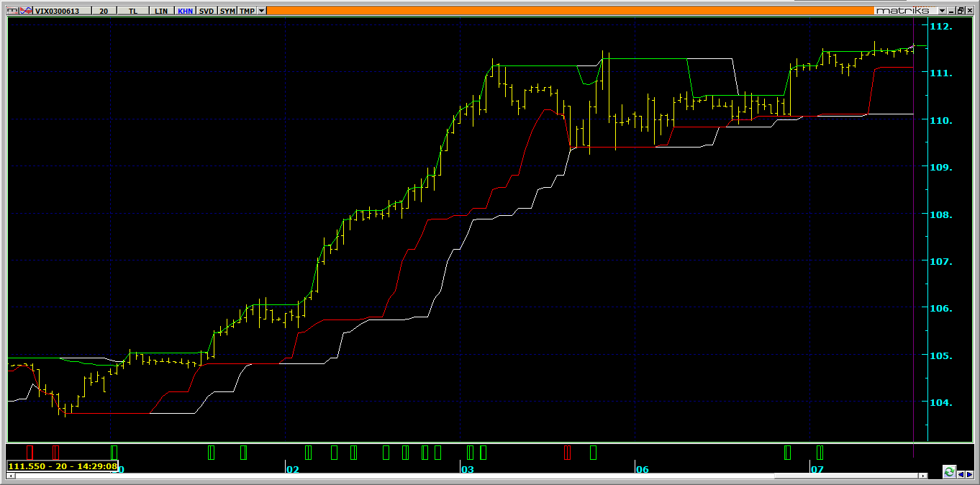Click the 20 period selector
This screenshot has height=485, width=980.
click(x=104, y=11)
